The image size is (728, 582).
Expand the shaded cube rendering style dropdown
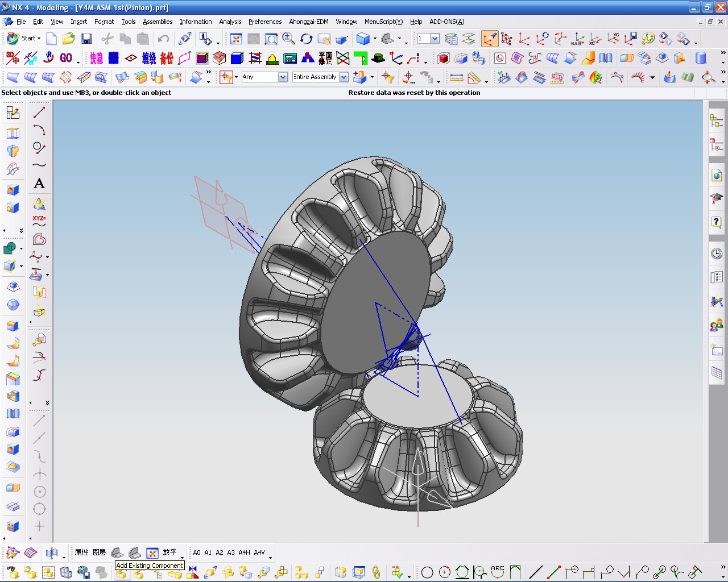tap(375, 39)
